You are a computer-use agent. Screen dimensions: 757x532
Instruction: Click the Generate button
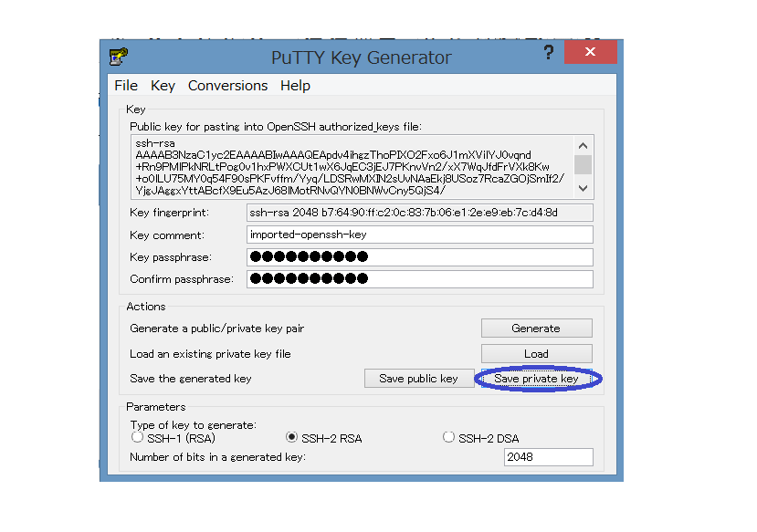point(536,329)
